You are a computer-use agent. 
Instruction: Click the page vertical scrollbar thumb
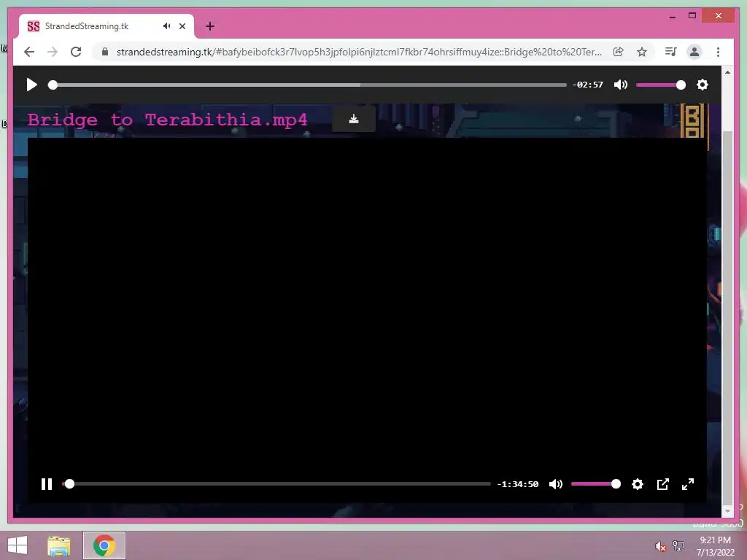pos(727,318)
